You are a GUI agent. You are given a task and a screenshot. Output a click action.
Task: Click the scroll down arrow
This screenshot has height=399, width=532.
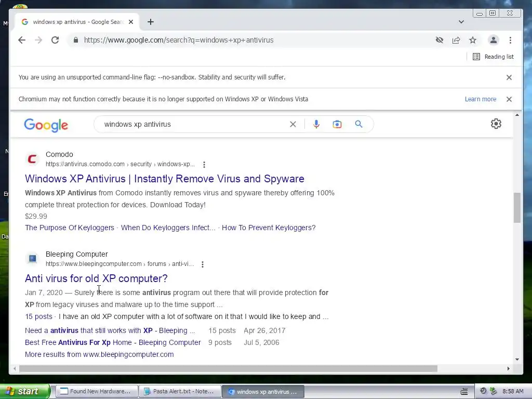click(517, 360)
